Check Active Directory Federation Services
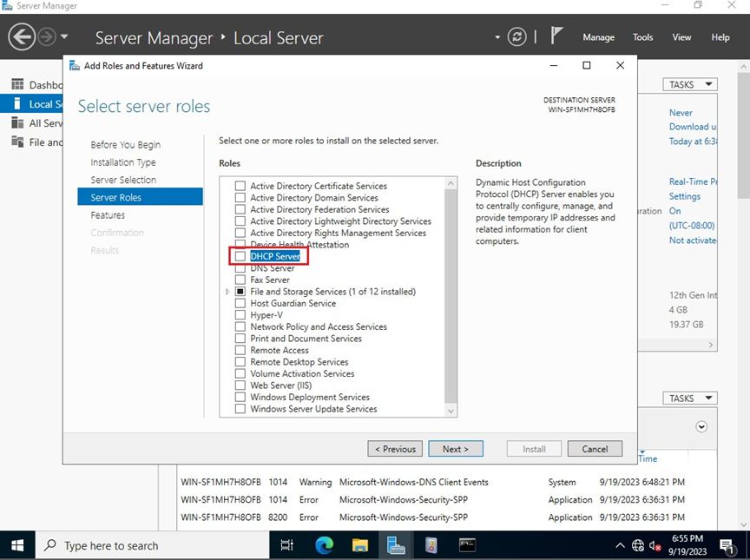Screen dimensions: 750x560 (x=240, y=209)
